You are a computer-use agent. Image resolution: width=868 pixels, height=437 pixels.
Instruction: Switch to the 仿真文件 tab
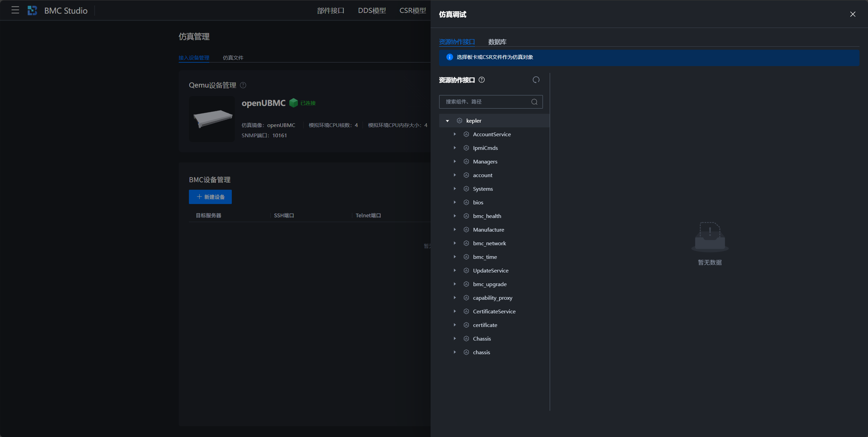click(x=233, y=58)
